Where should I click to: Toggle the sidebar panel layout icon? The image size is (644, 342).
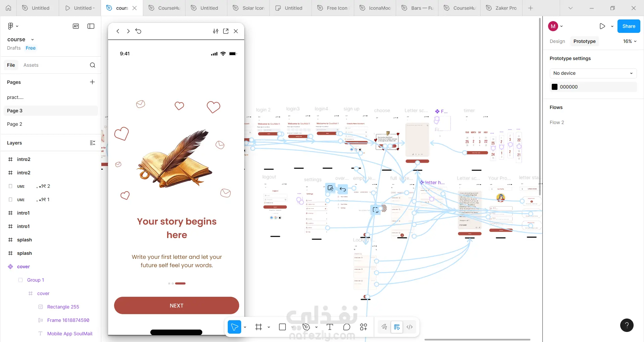[91, 26]
